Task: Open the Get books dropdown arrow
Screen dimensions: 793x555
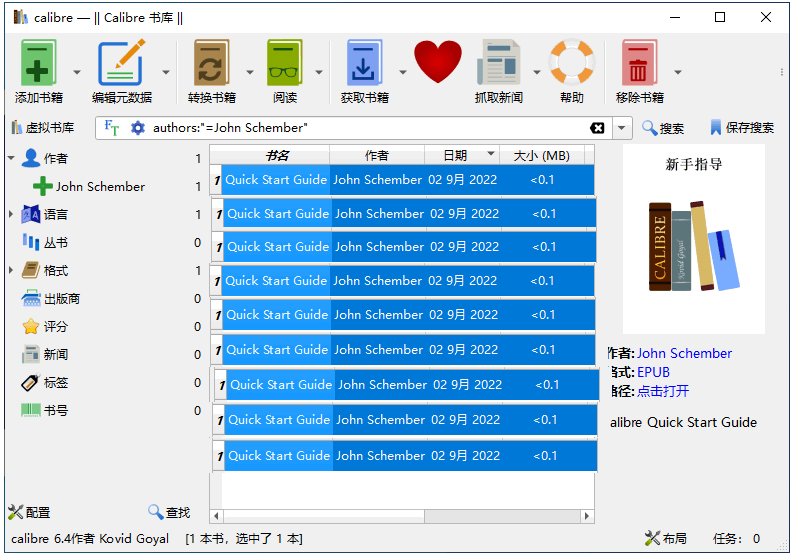Action: (x=403, y=72)
